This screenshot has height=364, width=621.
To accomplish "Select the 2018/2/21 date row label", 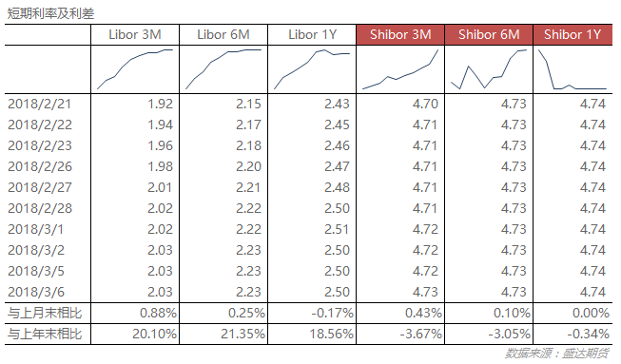I will click(x=40, y=104).
